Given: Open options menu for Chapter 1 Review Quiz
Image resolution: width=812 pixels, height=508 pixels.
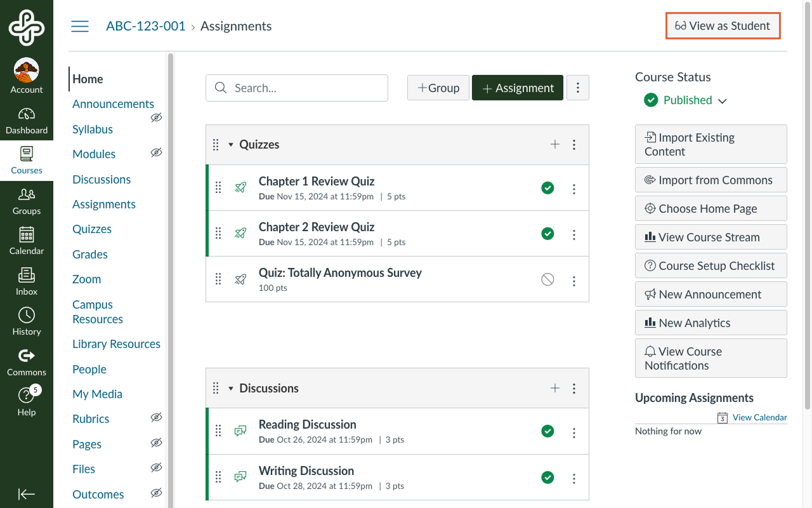Looking at the screenshot, I should point(574,189).
